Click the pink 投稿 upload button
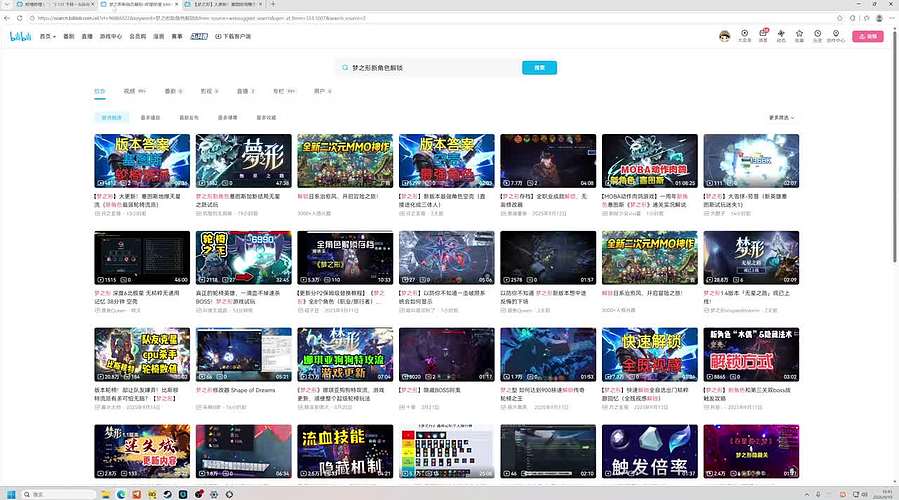The width and height of the screenshot is (899, 500). coord(867,36)
